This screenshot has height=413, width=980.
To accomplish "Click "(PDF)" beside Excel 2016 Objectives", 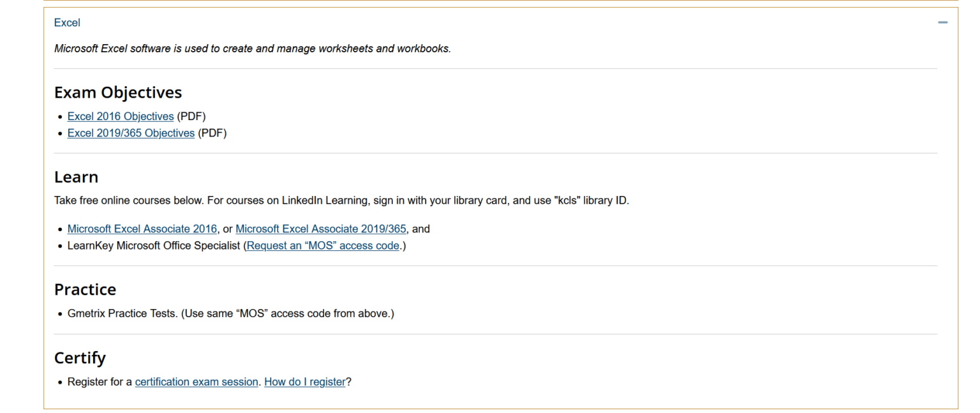I will pyautogui.click(x=191, y=116).
